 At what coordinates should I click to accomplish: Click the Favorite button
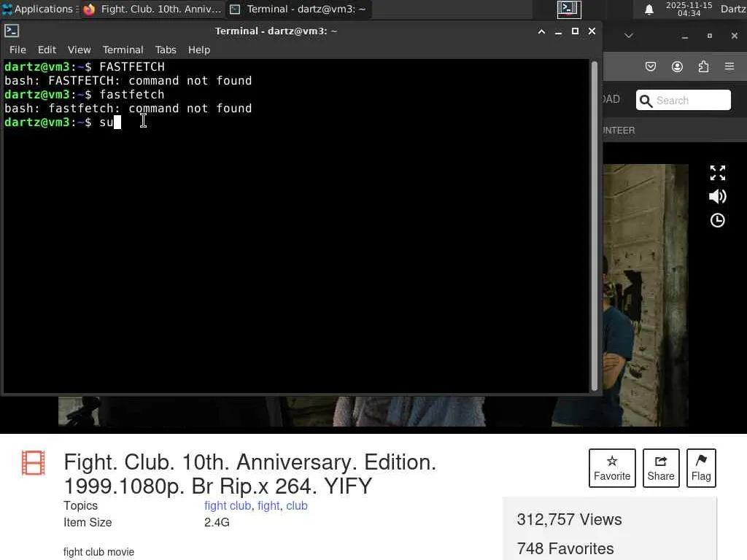[612, 467]
